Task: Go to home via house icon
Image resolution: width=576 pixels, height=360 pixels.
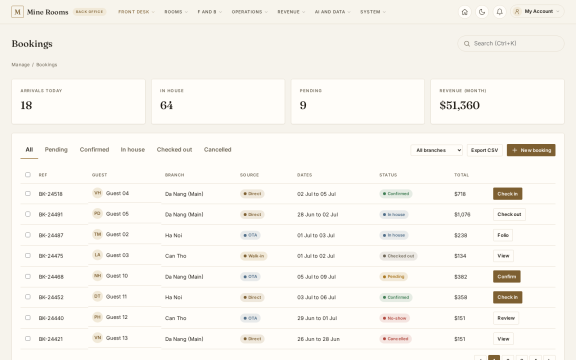Action: [464, 12]
